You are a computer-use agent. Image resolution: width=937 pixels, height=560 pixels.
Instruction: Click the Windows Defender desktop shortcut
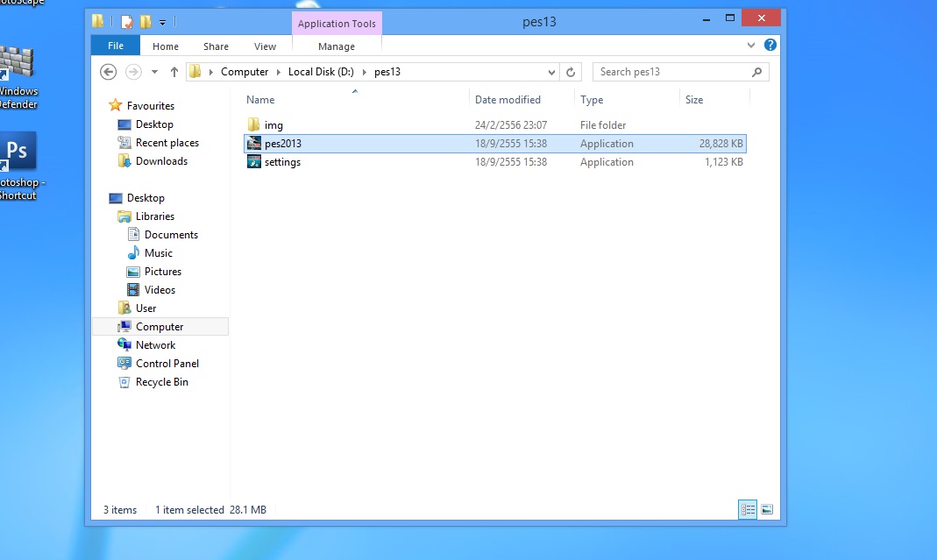[x=18, y=78]
